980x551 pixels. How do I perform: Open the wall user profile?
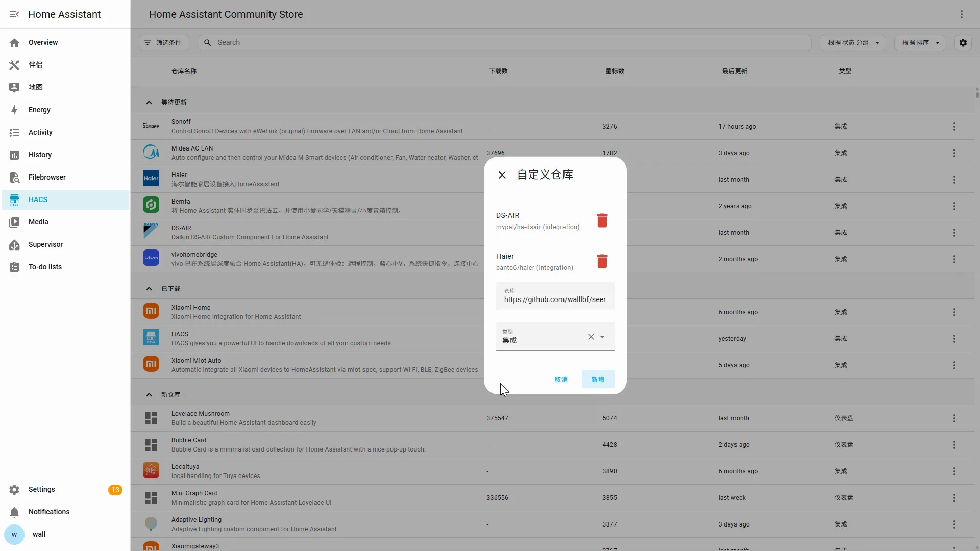(65, 534)
